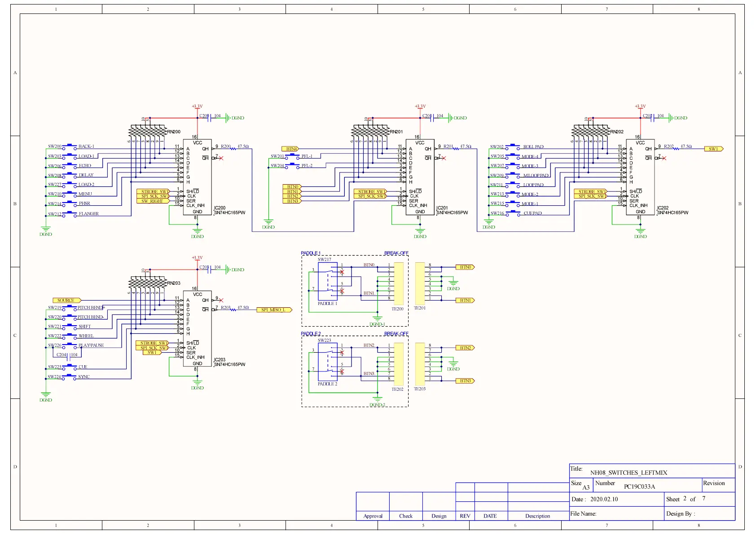Click the SW1 output port after R202

click(x=714, y=149)
